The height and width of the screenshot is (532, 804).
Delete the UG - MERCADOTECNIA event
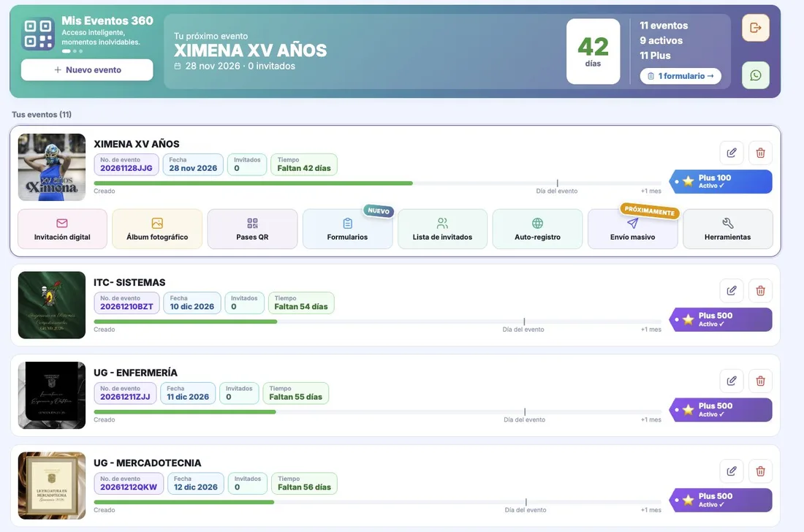[760, 471]
